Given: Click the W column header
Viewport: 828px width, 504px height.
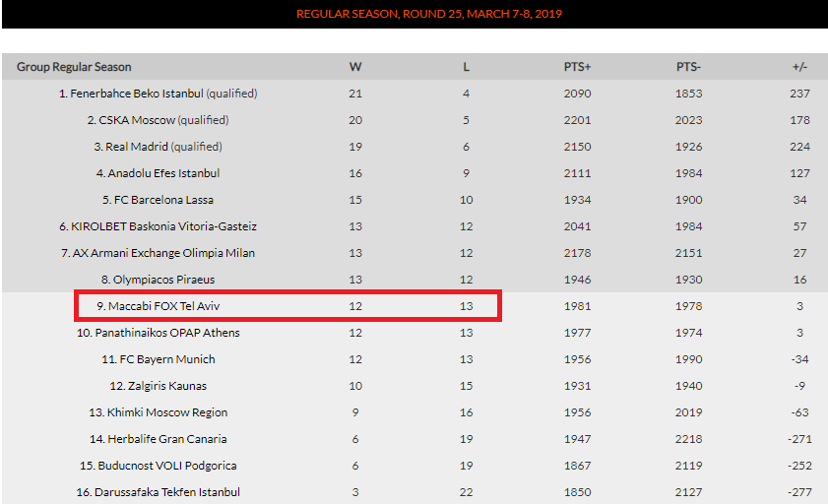Looking at the screenshot, I should (355, 67).
